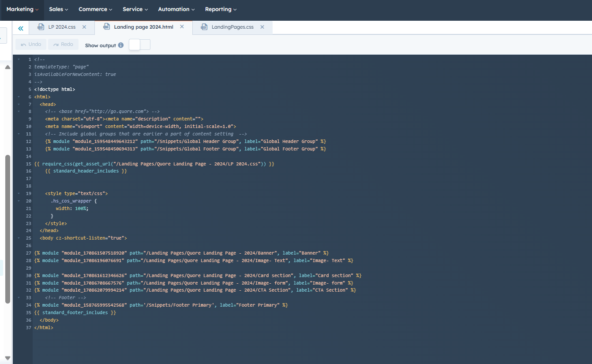Image resolution: width=592 pixels, height=364 pixels.
Task: Fold the html tag at line 6
Action: click(x=19, y=97)
